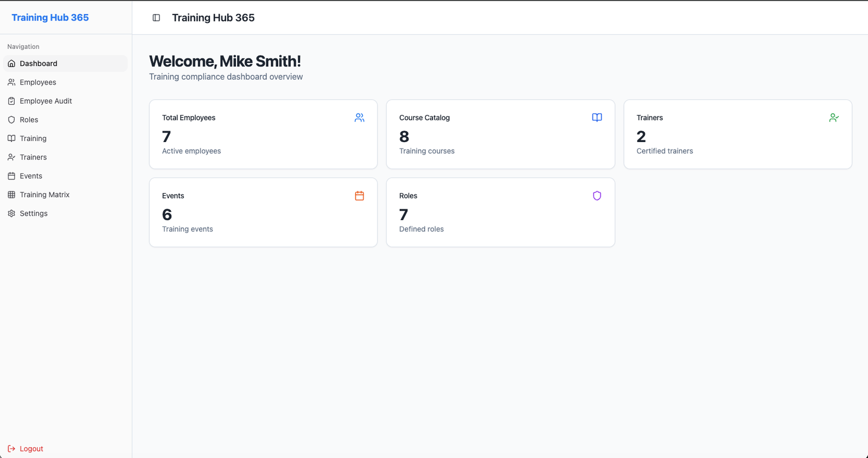The width and height of the screenshot is (868, 458).
Task: Click the Roles card title
Action: click(x=408, y=196)
